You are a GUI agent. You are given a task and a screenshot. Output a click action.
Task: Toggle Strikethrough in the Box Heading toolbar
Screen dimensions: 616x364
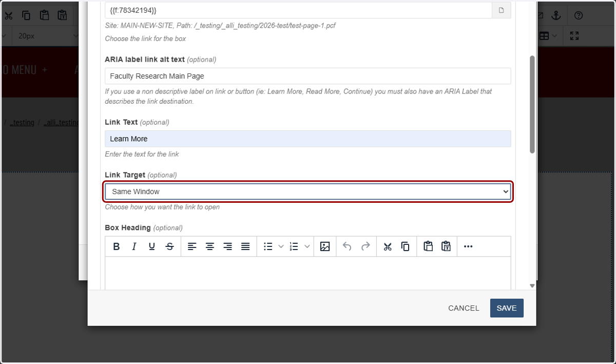[x=170, y=246]
